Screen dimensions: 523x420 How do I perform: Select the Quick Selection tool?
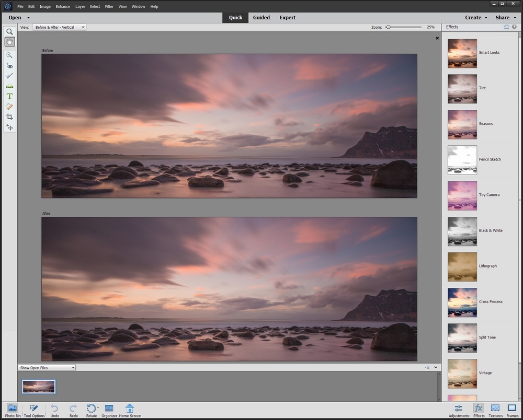click(9, 55)
